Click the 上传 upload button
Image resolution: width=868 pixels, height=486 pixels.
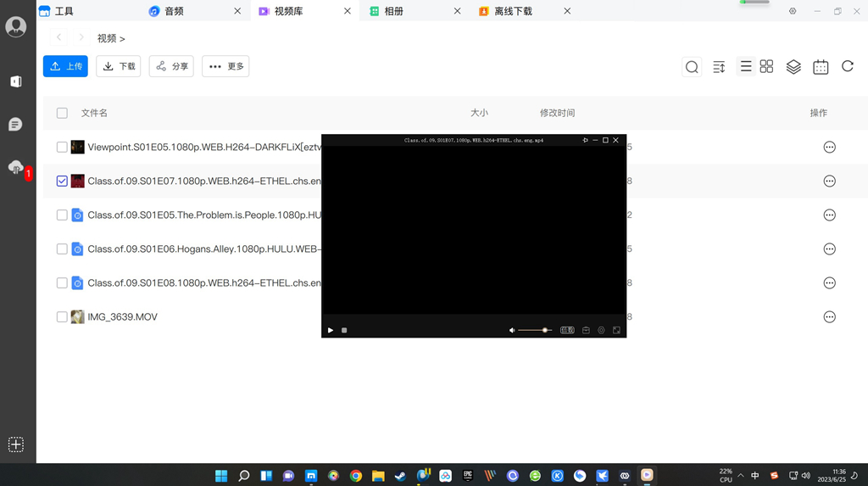coord(65,66)
